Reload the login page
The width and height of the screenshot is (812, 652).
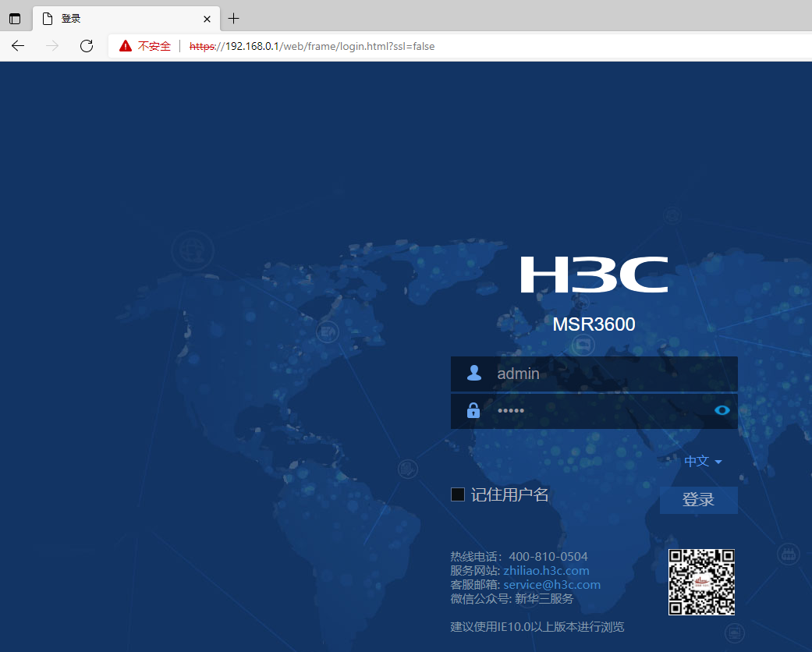coord(87,46)
